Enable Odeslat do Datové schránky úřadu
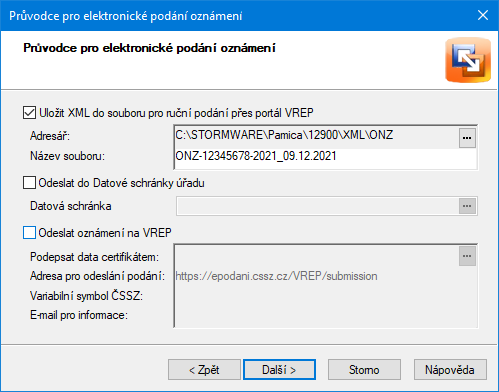Screen dimensions: 499x392 coord(29,183)
